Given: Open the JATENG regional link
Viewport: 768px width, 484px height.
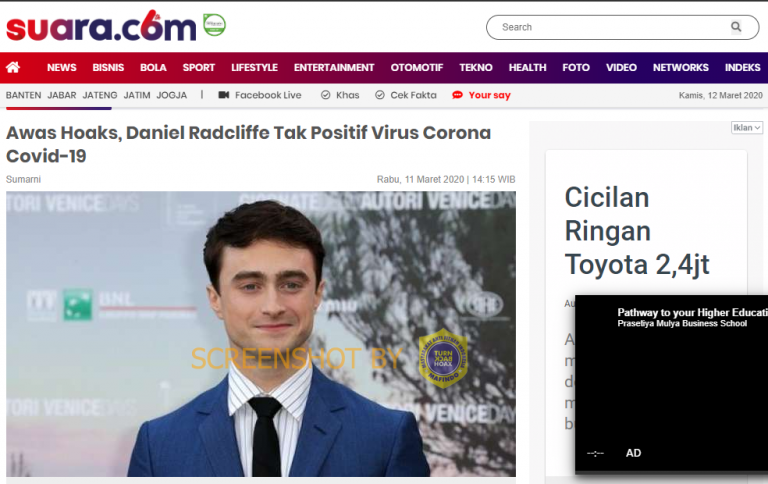Looking at the screenshot, I should [x=100, y=95].
